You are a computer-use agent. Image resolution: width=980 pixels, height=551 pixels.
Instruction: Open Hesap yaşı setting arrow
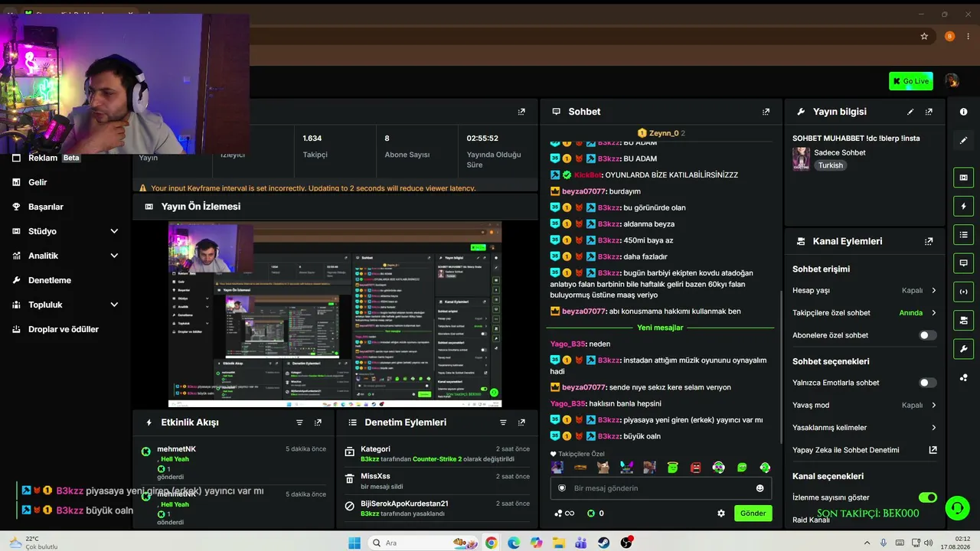933,291
